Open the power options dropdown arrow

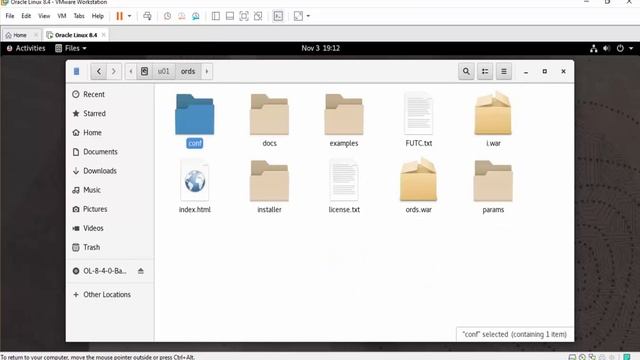pyautogui.click(x=129, y=16)
